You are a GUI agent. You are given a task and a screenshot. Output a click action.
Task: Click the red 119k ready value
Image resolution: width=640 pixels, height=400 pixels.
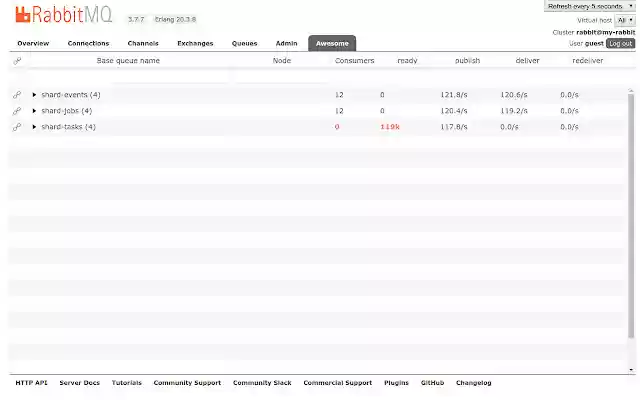coord(390,127)
